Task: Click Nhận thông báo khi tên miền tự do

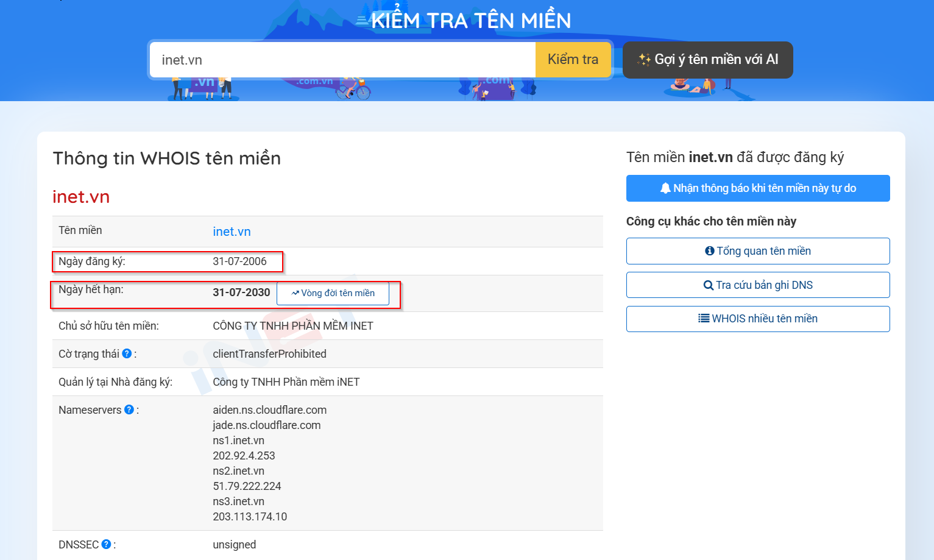Action: tap(758, 188)
